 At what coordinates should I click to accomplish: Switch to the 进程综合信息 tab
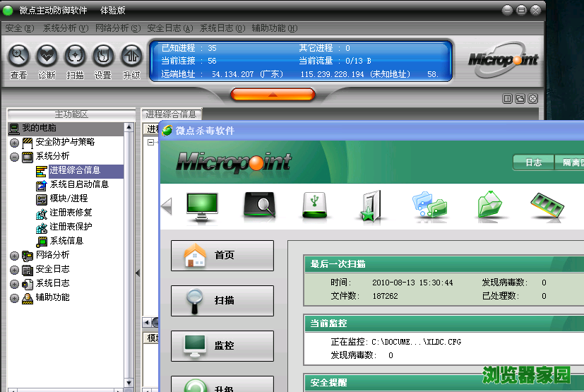click(172, 114)
